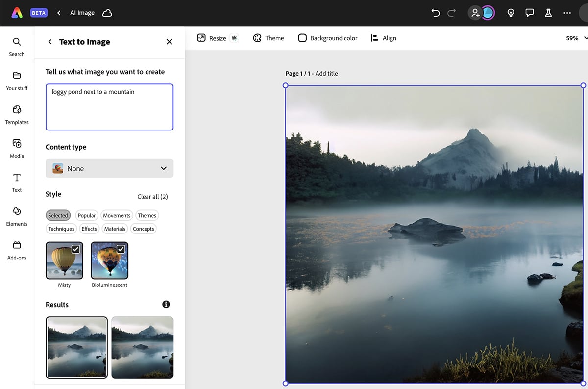Viewport: 588px width, 389px height.
Task: Toggle the Selected style filter chip
Action: (x=58, y=215)
